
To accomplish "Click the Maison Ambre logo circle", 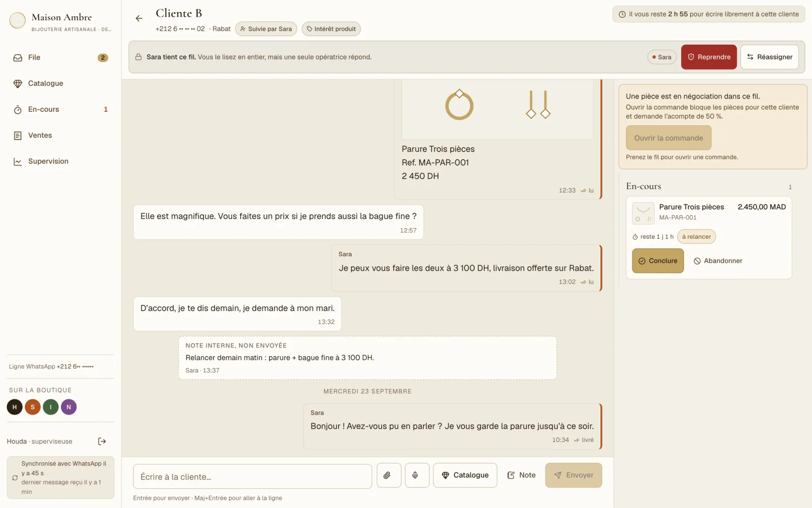I will point(17,20).
